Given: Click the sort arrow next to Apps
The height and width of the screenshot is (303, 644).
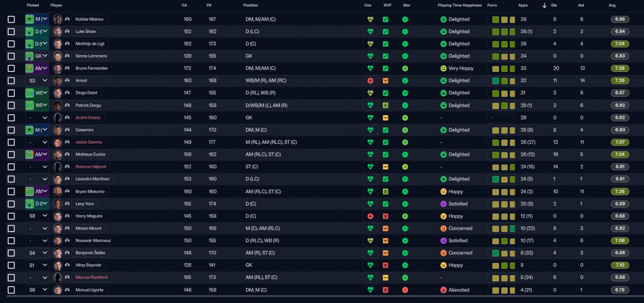Looking at the screenshot, I should tap(544, 6).
